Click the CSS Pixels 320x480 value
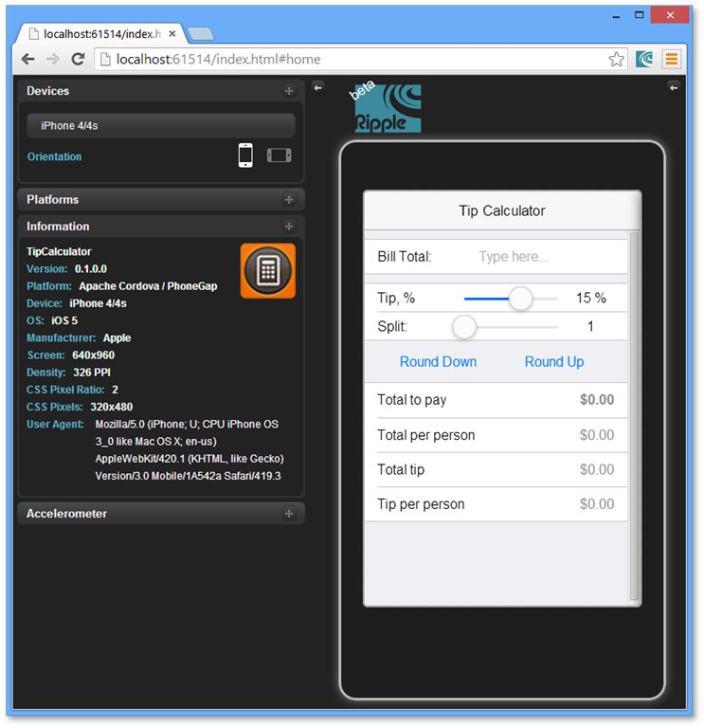 (112, 407)
